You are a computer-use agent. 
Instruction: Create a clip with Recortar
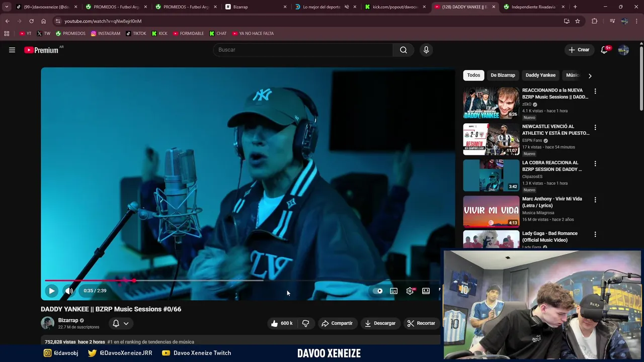pos(421,323)
